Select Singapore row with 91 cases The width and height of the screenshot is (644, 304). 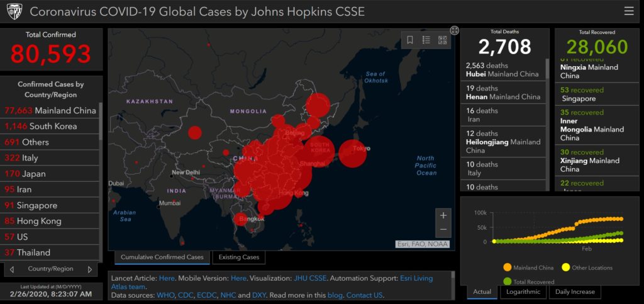point(50,205)
